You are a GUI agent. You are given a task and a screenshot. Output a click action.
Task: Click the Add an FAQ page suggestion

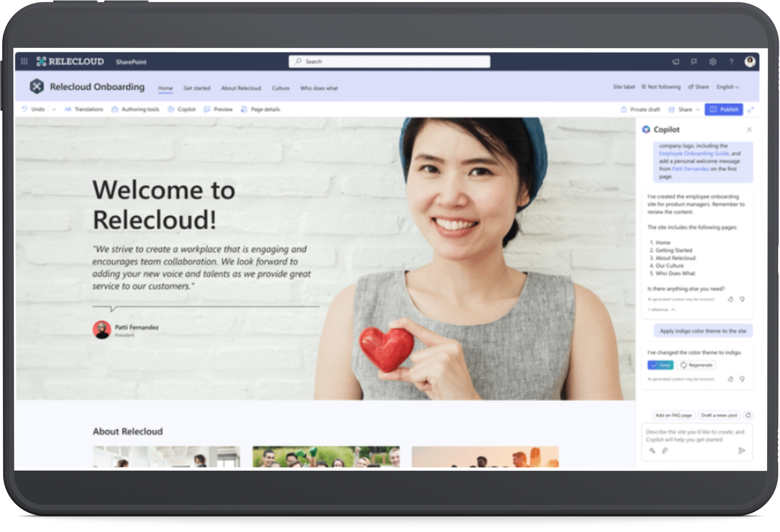click(673, 415)
